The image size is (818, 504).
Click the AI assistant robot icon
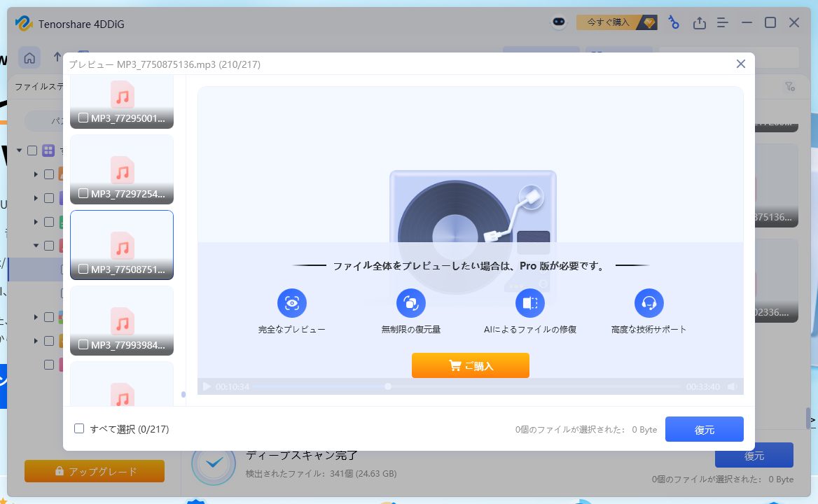558,22
